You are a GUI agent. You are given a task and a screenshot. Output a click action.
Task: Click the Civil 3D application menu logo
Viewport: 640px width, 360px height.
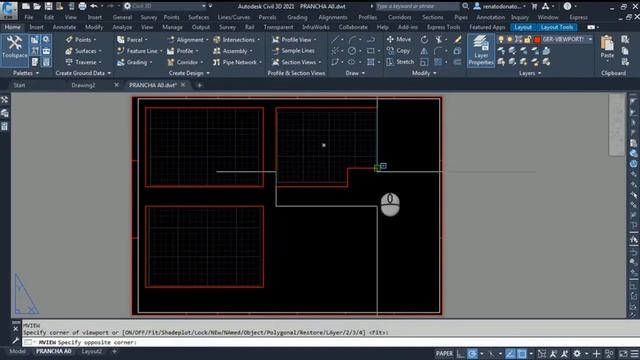pos(9,10)
